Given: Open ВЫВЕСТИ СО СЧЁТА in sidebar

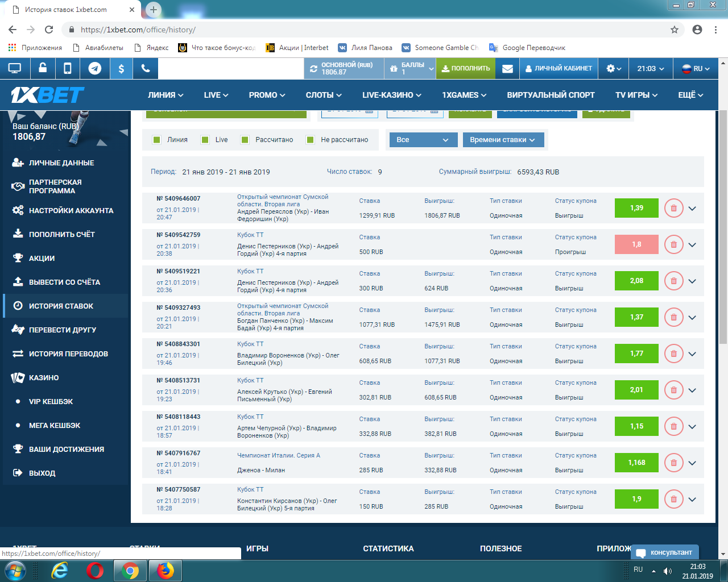Looking at the screenshot, I should (64, 282).
